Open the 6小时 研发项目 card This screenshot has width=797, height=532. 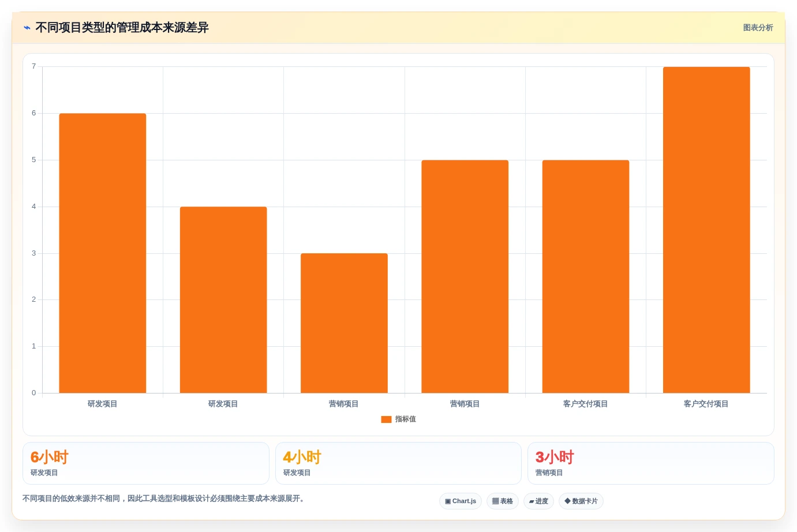coord(146,463)
